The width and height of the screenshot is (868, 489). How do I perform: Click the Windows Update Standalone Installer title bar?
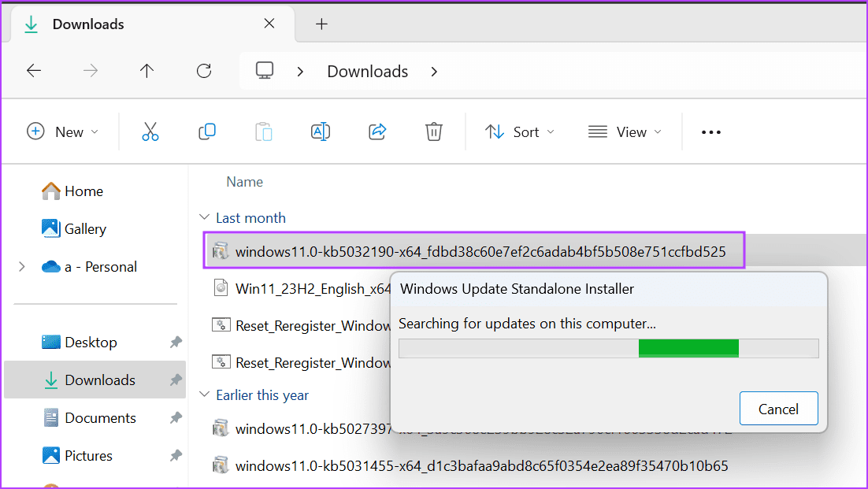pos(608,289)
